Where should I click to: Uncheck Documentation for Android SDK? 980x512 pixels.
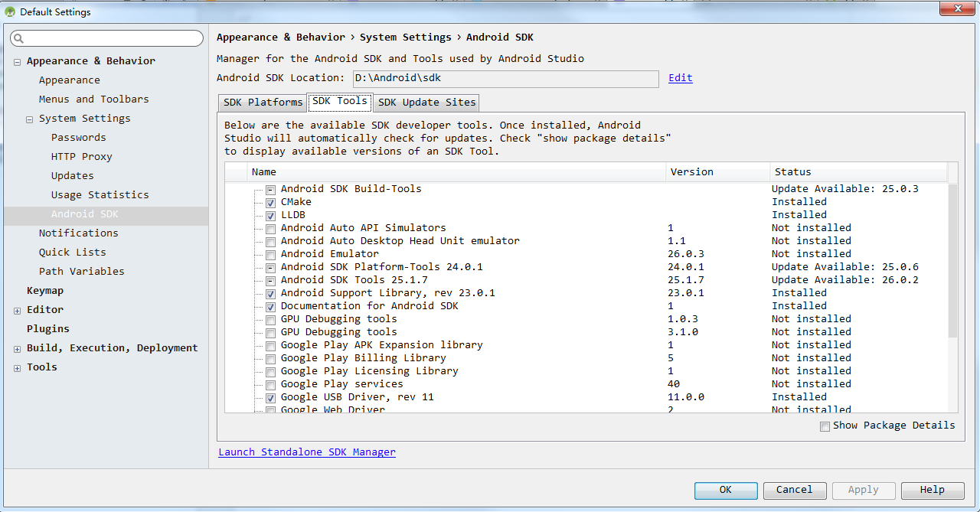coord(270,307)
